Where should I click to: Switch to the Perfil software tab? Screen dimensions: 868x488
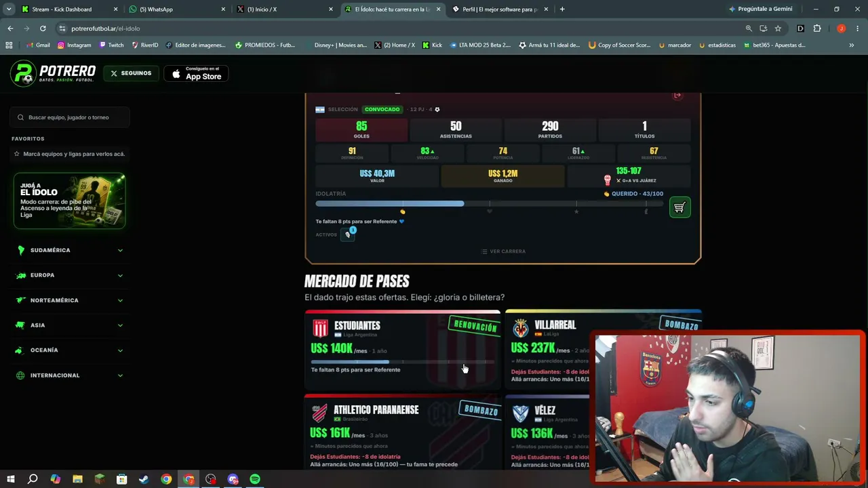(499, 9)
